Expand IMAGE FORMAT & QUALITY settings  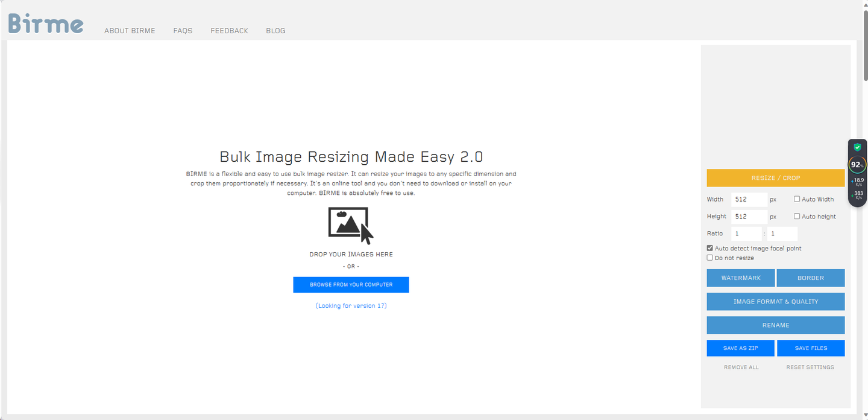coord(776,302)
